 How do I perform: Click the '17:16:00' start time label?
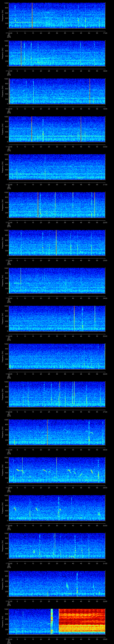click(x=9, y=33)
